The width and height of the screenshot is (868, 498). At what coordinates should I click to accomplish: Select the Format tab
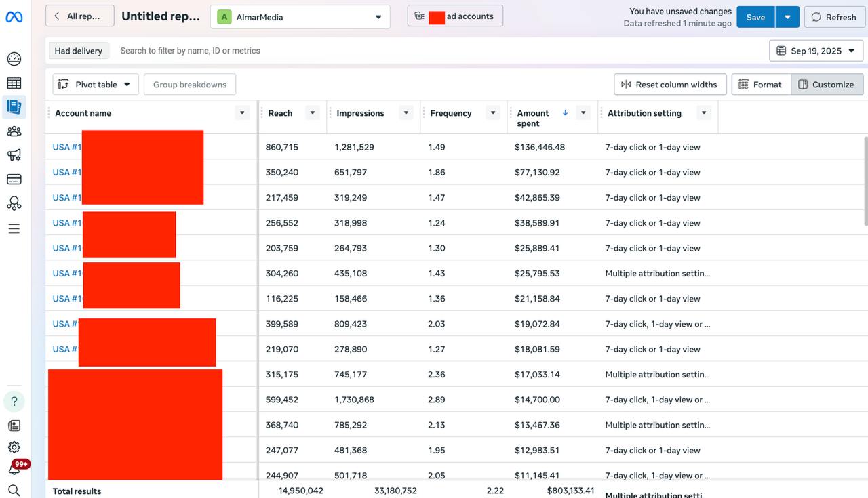click(x=761, y=84)
